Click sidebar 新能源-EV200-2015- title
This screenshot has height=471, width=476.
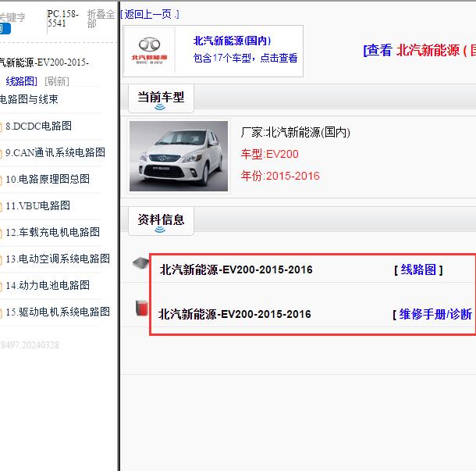pyautogui.click(x=44, y=62)
